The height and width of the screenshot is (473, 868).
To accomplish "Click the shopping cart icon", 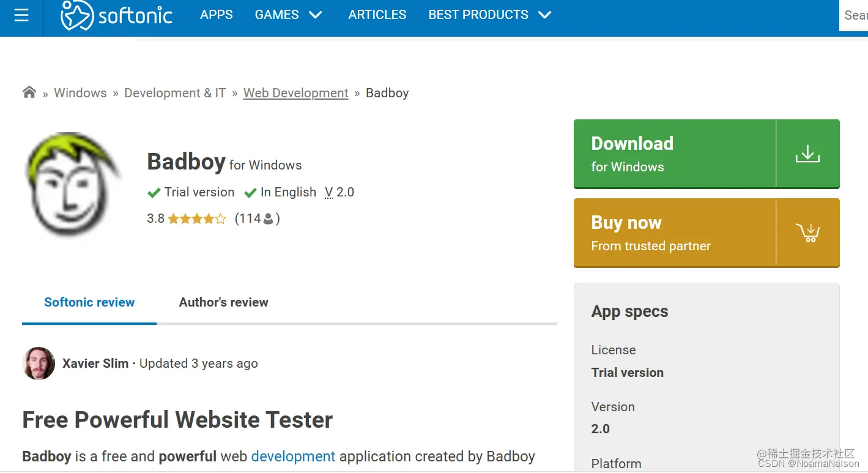I will pos(807,233).
